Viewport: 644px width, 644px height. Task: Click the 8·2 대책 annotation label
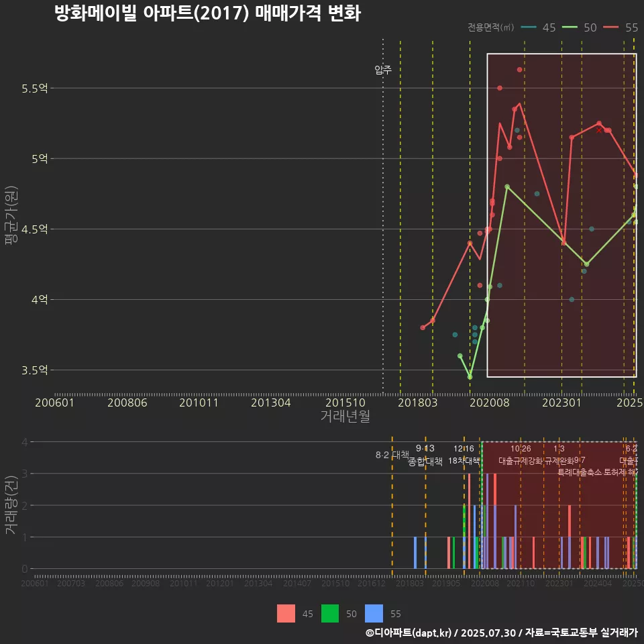[392, 455]
